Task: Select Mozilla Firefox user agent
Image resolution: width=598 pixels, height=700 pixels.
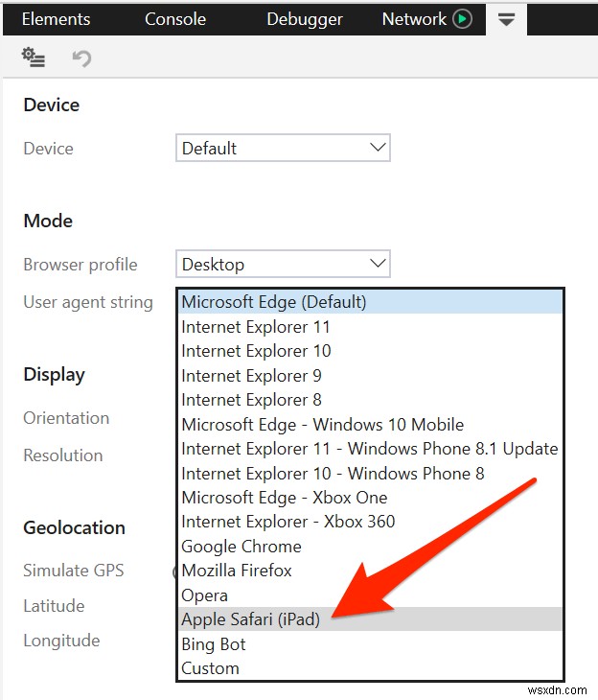Action: 371,571
